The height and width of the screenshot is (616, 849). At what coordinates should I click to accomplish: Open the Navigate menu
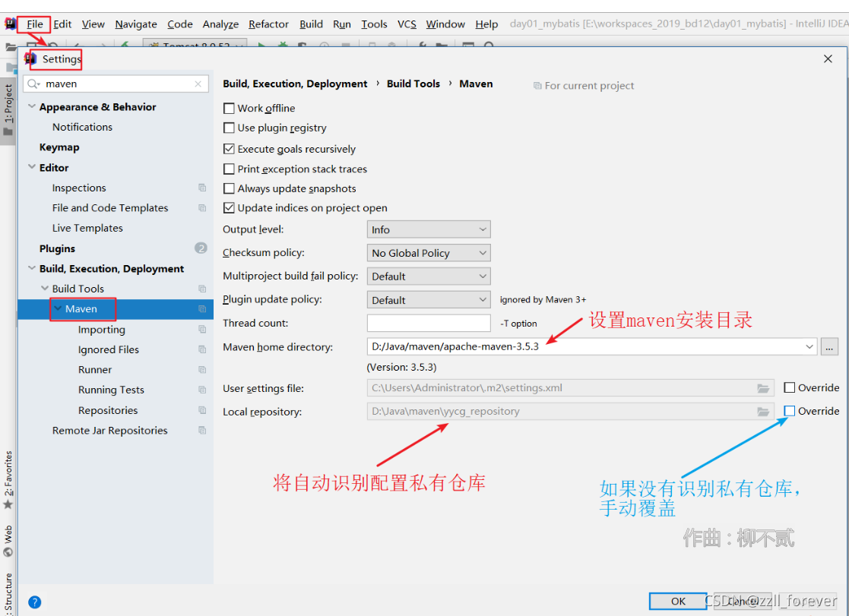point(136,24)
